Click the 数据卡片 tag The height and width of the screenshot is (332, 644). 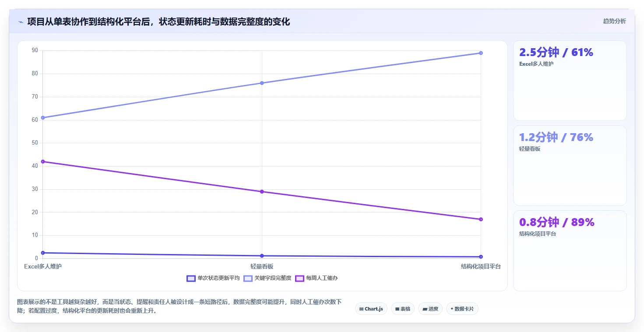pos(462,309)
